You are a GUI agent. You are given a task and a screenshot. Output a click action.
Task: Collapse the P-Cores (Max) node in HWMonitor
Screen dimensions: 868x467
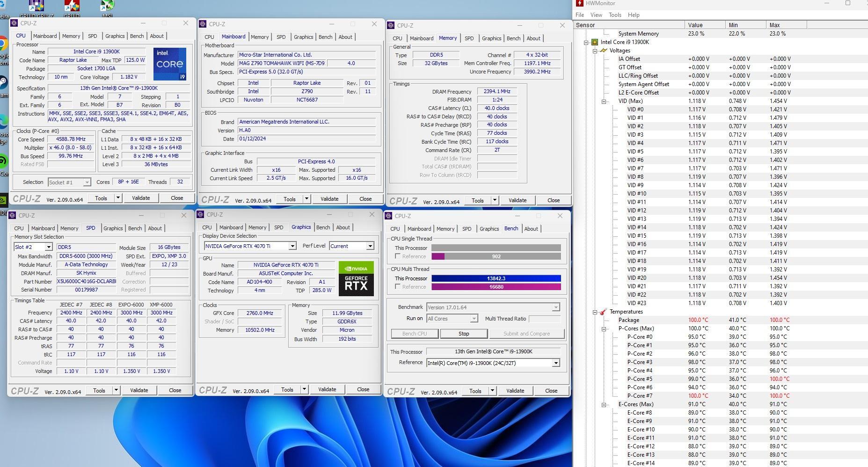604,328
